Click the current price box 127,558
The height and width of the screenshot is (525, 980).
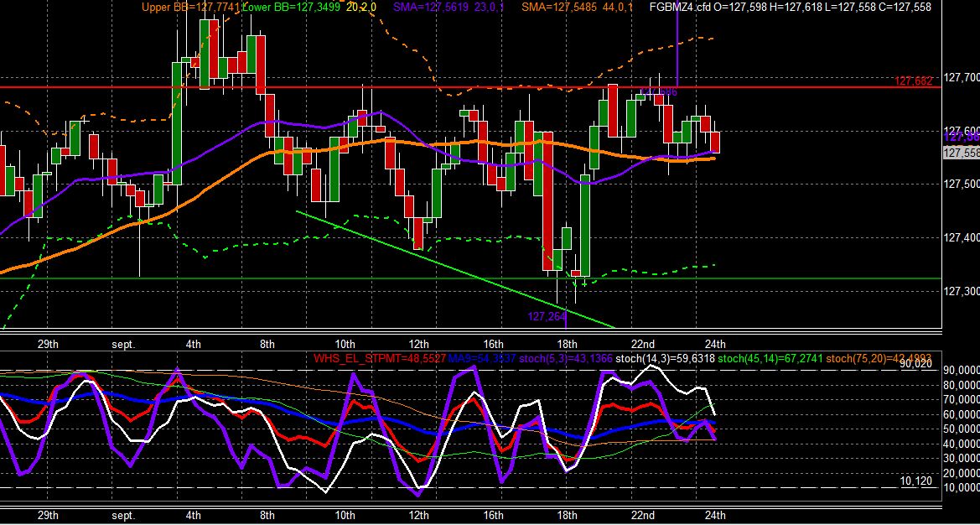point(961,153)
